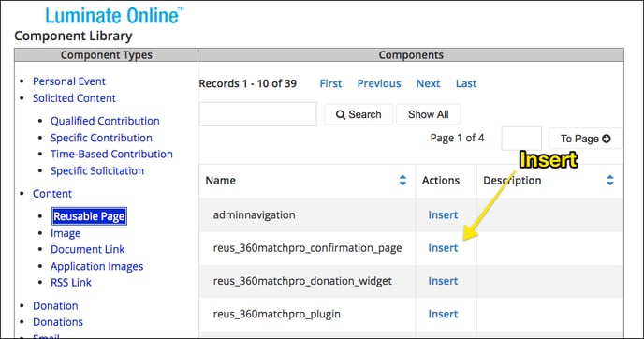Screen dimensions: 644x339
Task: Go to First page of records
Action: (330, 83)
